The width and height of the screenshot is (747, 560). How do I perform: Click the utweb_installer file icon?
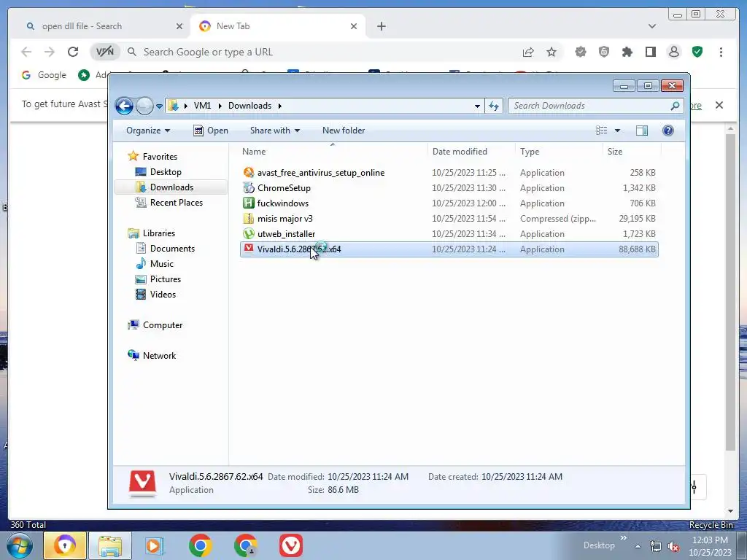(248, 234)
